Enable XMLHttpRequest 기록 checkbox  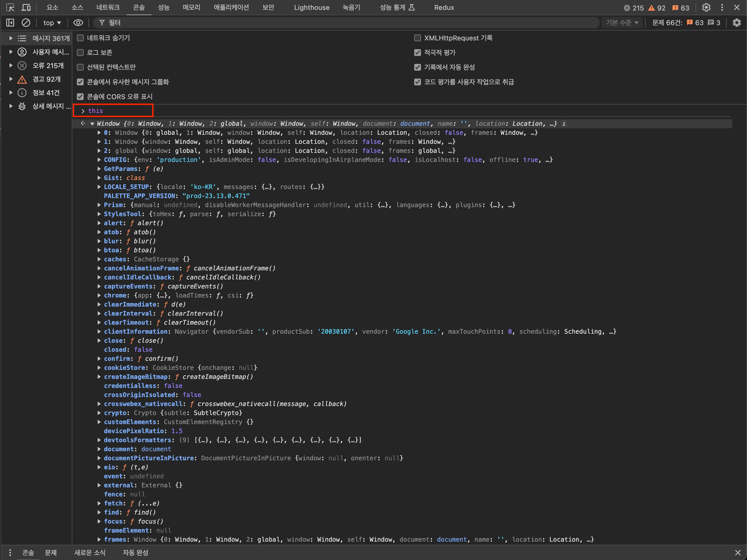click(417, 38)
